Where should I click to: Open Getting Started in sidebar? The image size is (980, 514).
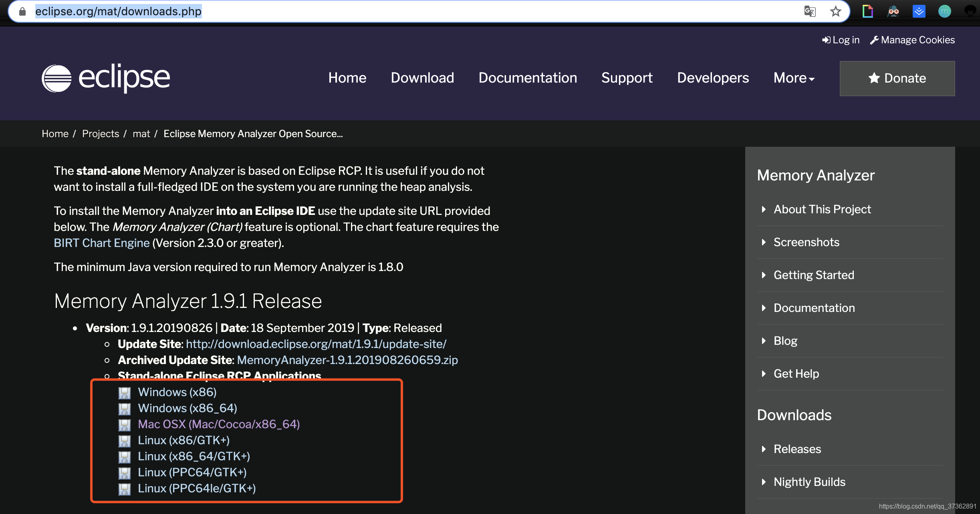coord(814,275)
